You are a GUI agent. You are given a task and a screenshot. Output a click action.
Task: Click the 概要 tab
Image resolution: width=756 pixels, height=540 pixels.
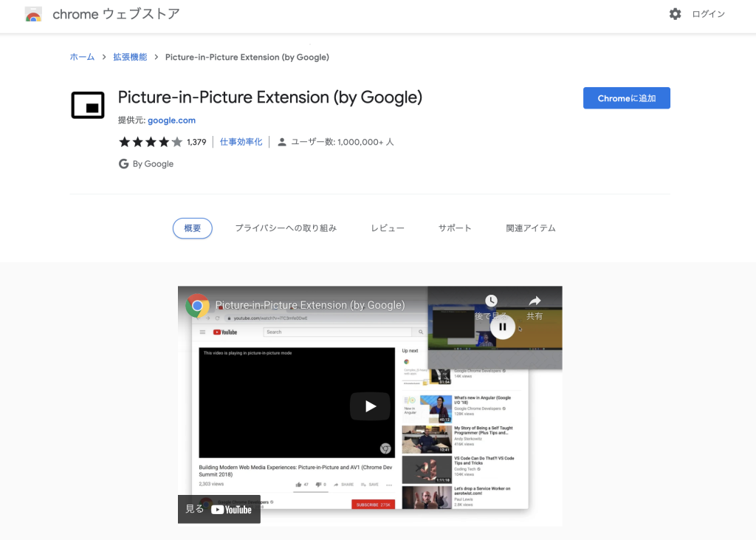192,228
